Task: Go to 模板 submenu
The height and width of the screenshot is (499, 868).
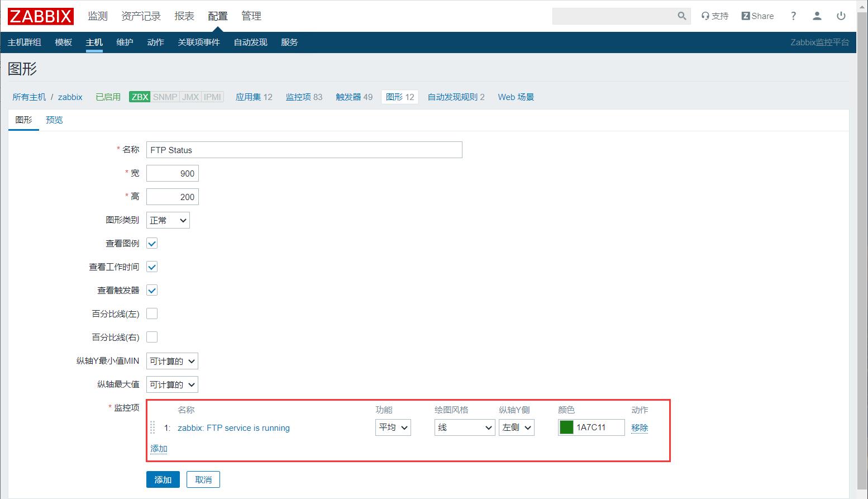Action: click(64, 42)
